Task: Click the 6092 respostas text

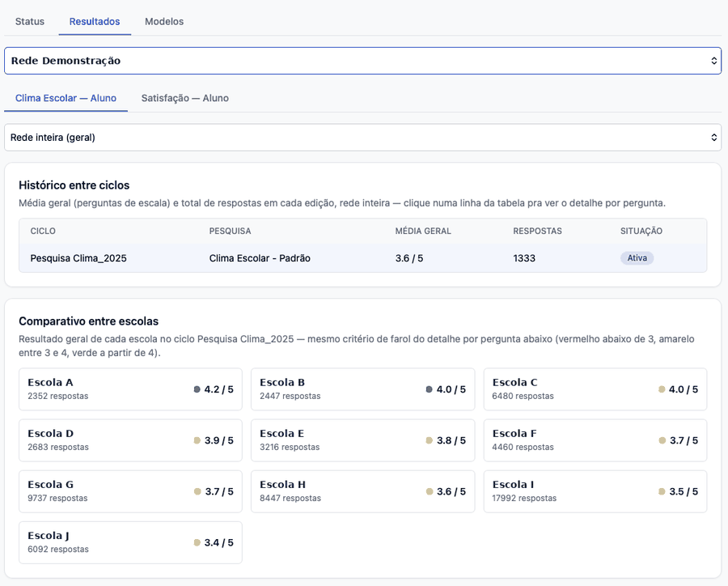Action: [58, 550]
